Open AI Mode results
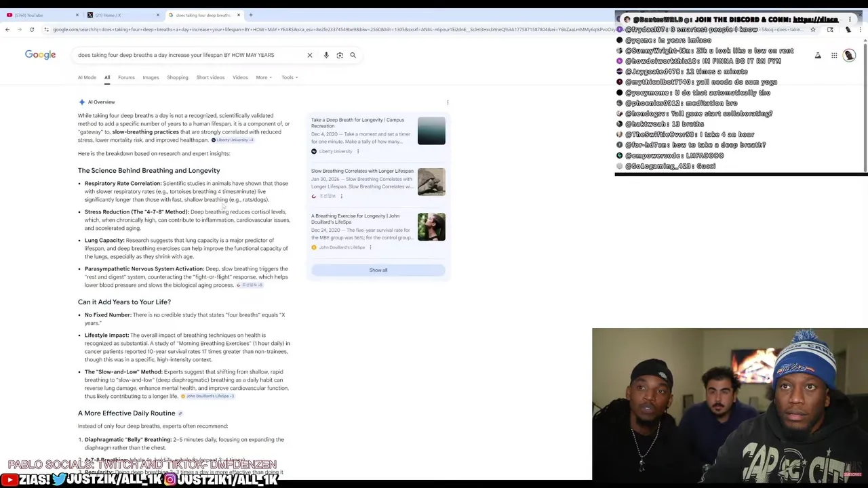Screen dimensions: 868x488 coord(87,77)
